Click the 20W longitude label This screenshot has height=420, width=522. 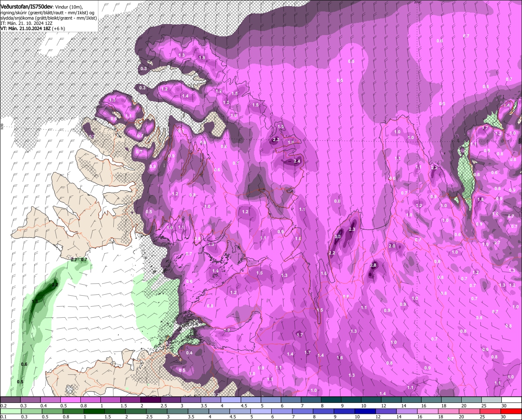[x=417, y=2]
